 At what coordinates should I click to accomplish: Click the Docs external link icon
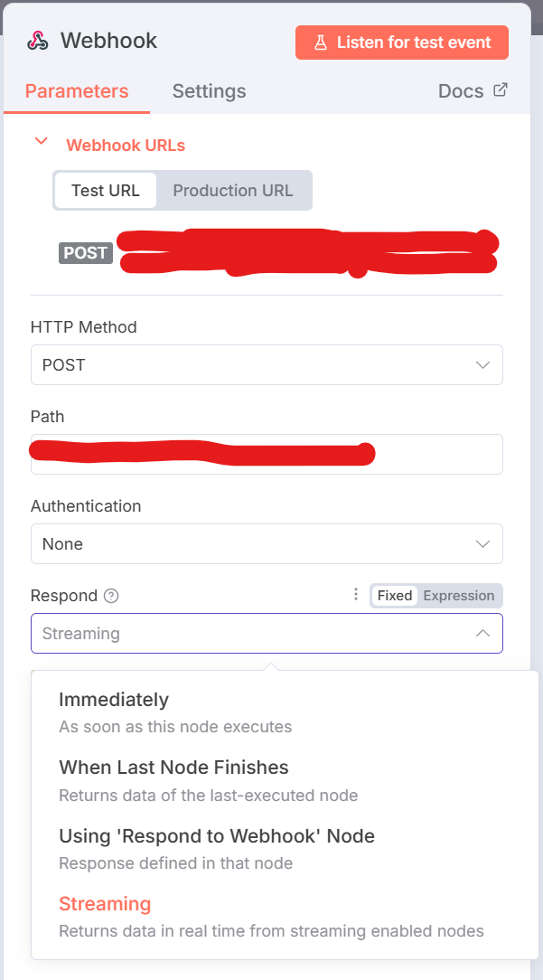coord(501,90)
